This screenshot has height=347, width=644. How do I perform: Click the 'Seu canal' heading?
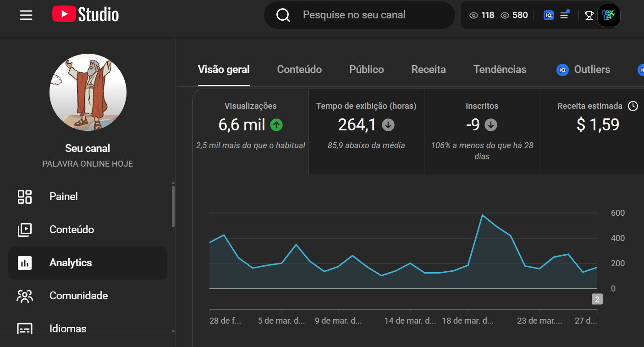coord(88,148)
